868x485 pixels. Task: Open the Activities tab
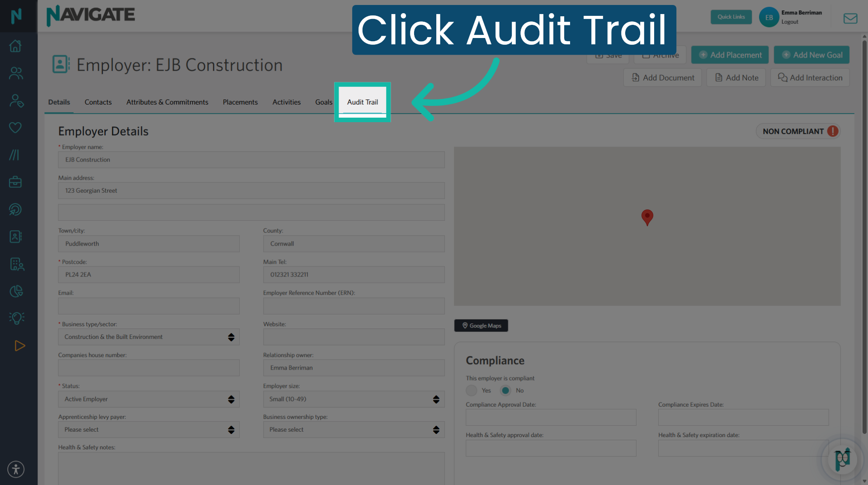coord(287,102)
